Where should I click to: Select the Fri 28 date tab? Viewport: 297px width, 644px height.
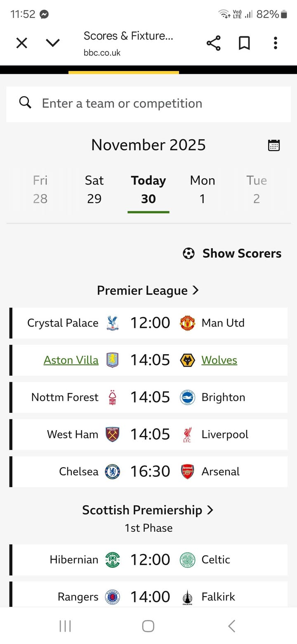click(x=40, y=189)
